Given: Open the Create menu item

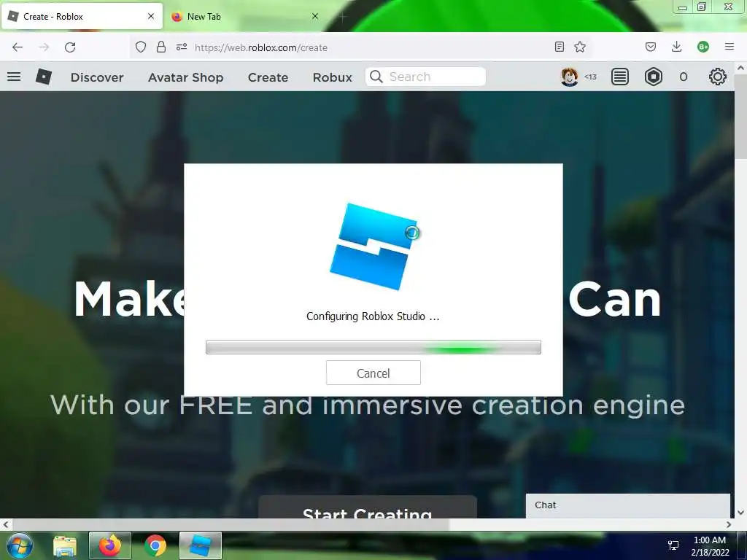Looking at the screenshot, I should click(x=268, y=77).
